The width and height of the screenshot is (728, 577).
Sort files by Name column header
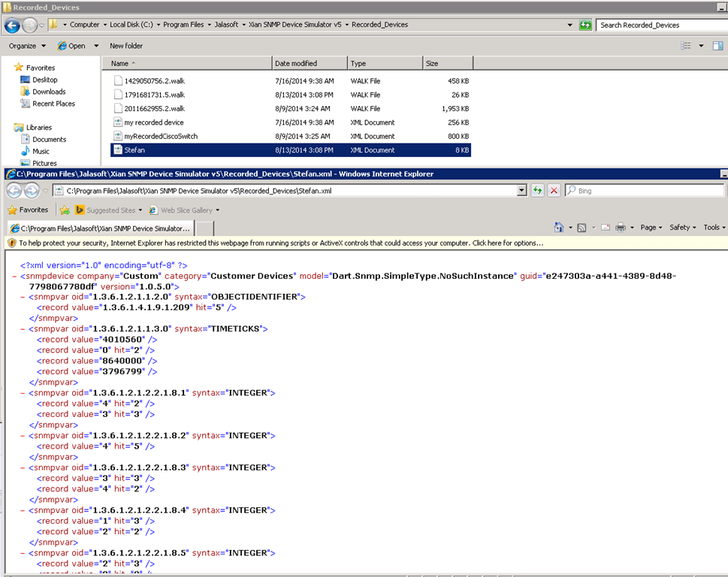[x=187, y=63]
